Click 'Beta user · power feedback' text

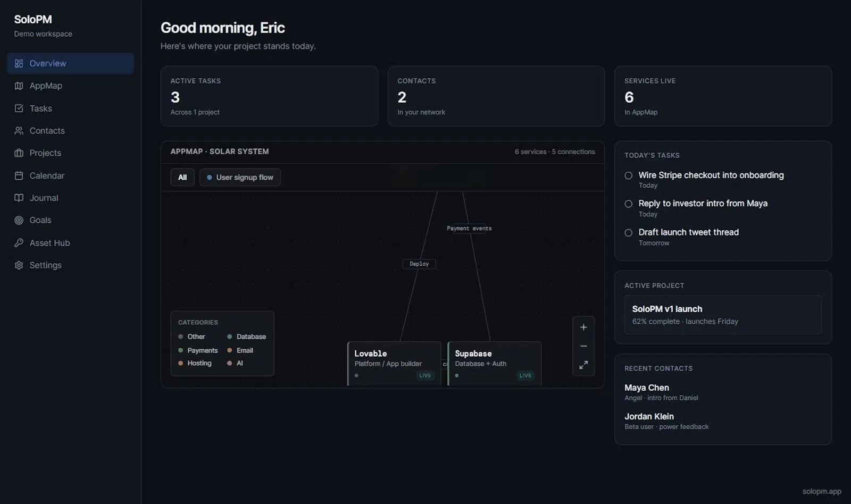666,427
